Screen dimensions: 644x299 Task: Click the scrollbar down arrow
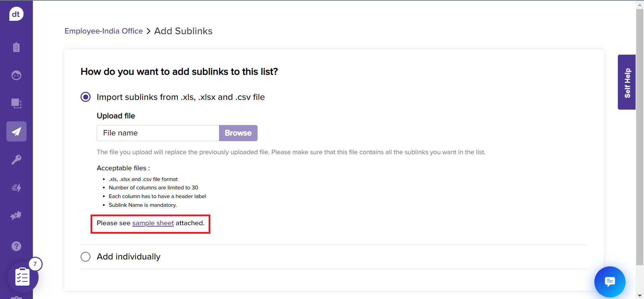(640, 296)
